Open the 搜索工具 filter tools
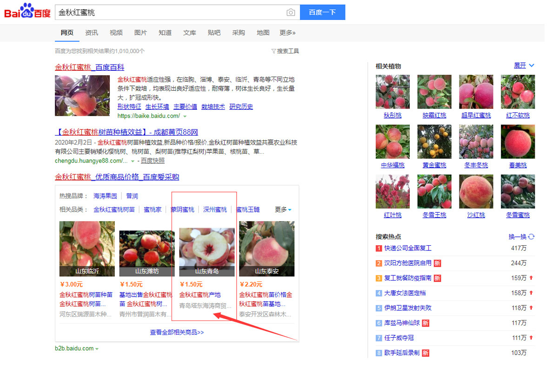This screenshot has height=392, width=558. (285, 51)
